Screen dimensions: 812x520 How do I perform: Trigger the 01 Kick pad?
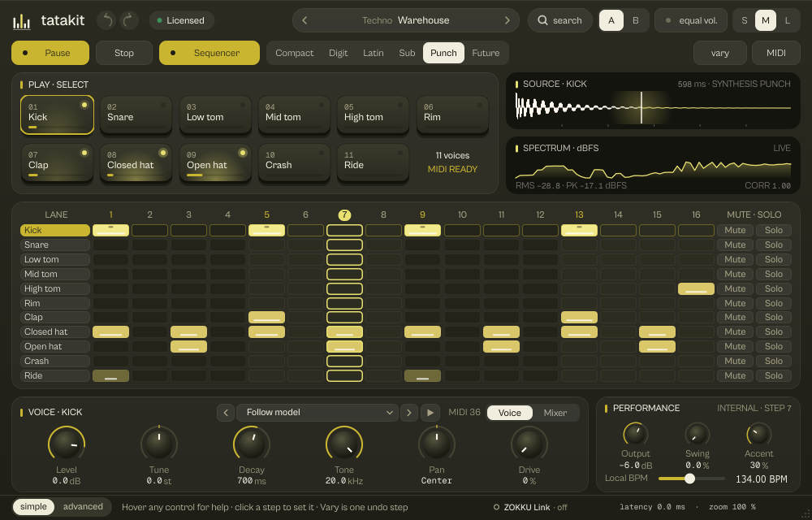click(57, 115)
